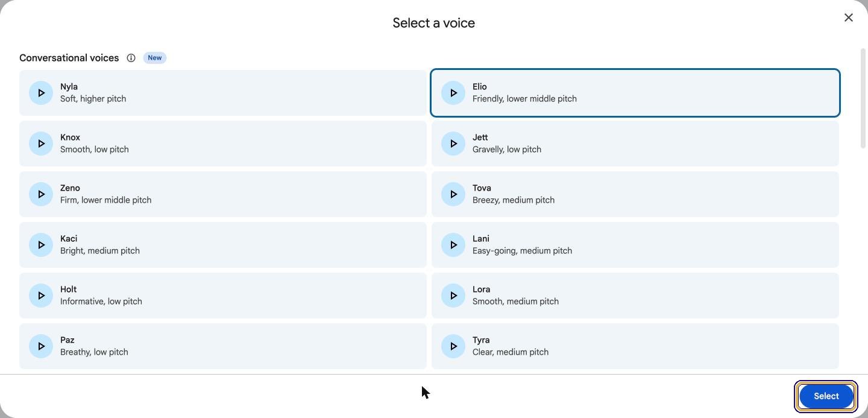Preview the Zeno voice

point(41,194)
